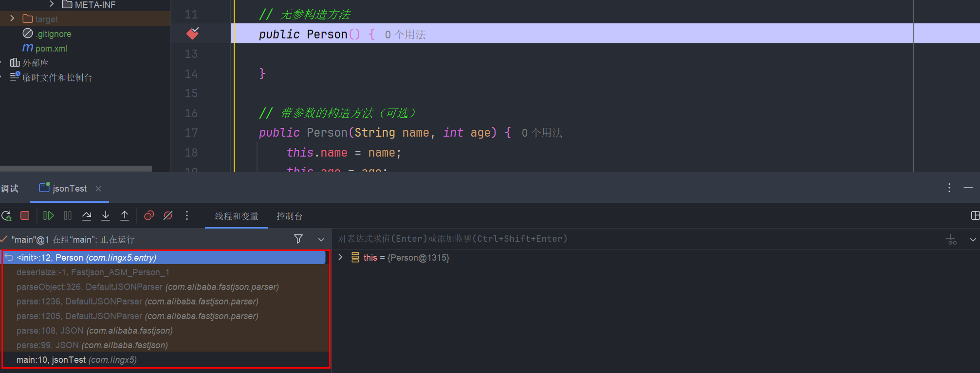Expand the META-INF folder
This screenshot has height=373, width=980.
click(x=52, y=4)
